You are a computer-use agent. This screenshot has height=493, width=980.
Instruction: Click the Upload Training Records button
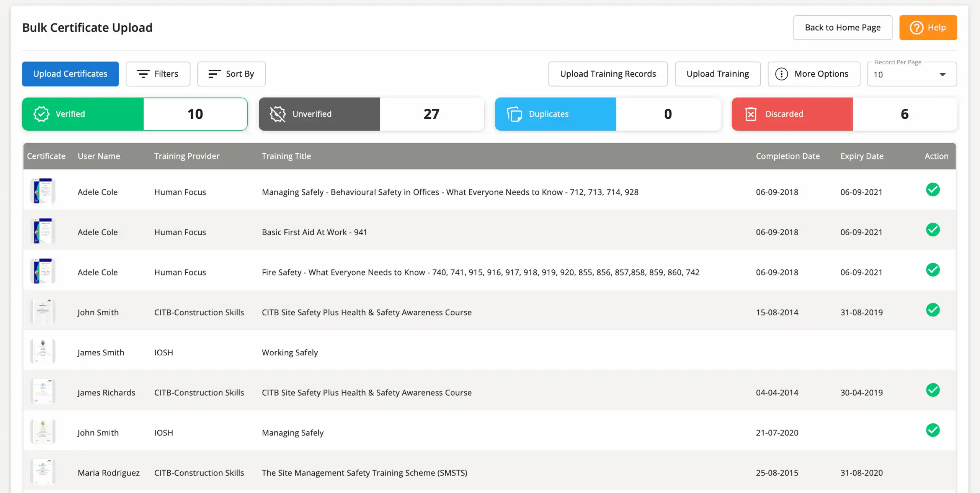click(608, 74)
